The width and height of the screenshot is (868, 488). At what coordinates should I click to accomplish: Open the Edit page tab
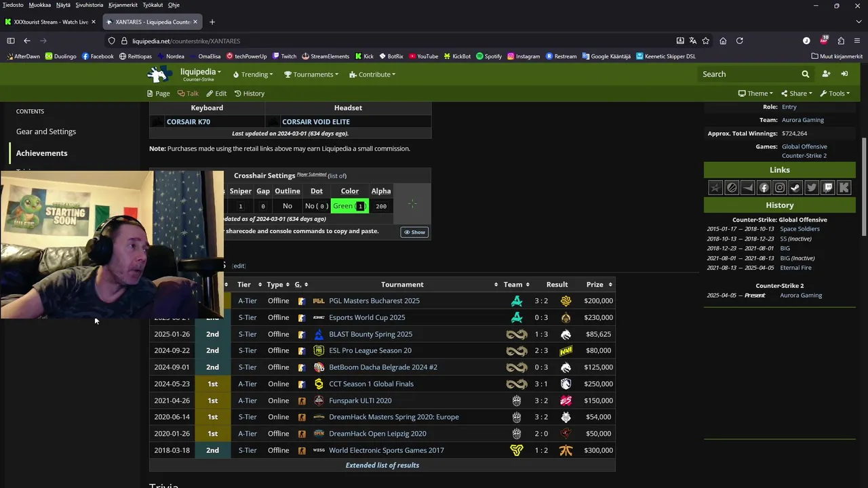tap(216, 94)
